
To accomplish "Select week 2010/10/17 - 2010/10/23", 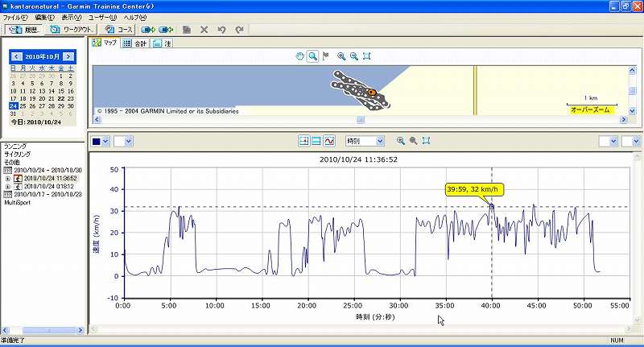I will coord(47,195).
